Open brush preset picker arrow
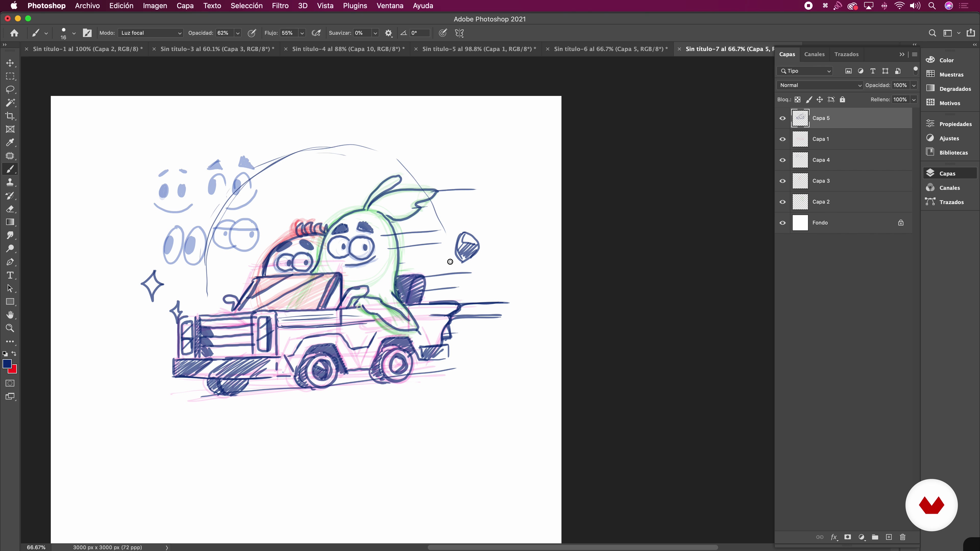This screenshot has width=980, height=551. (74, 33)
